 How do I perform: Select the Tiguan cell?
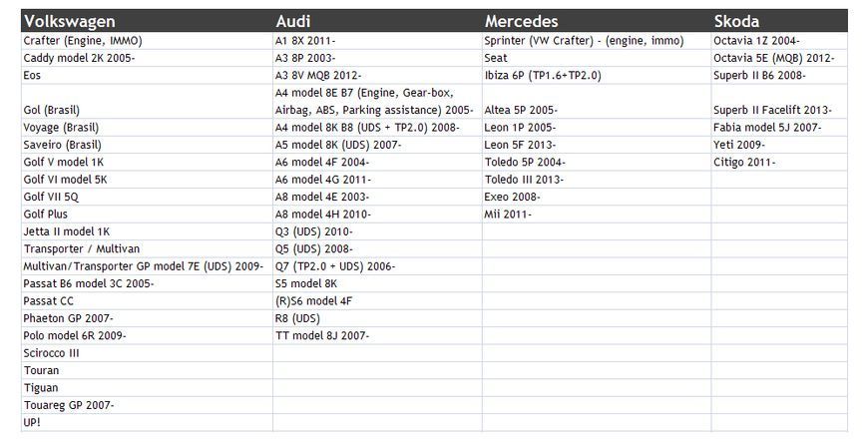(x=147, y=388)
